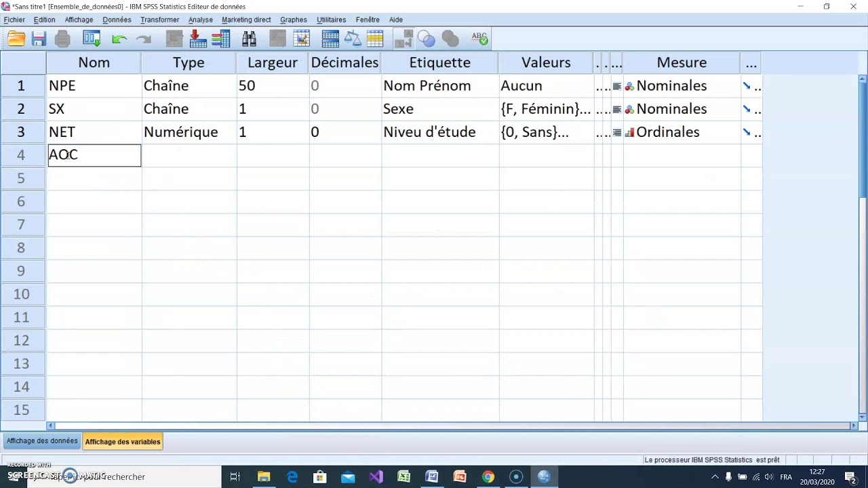Open the Transformer menu
The height and width of the screenshot is (488, 868).
pyautogui.click(x=160, y=20)
